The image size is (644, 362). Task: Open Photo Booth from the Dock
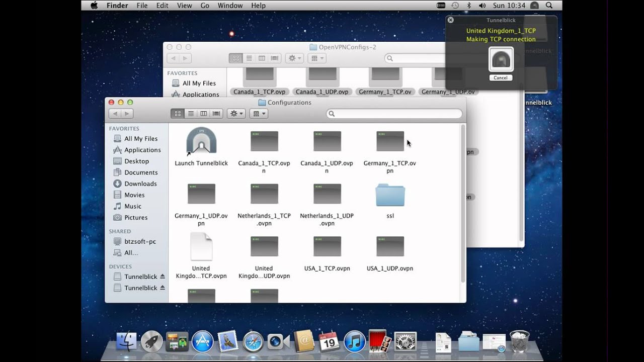point(380,341)
